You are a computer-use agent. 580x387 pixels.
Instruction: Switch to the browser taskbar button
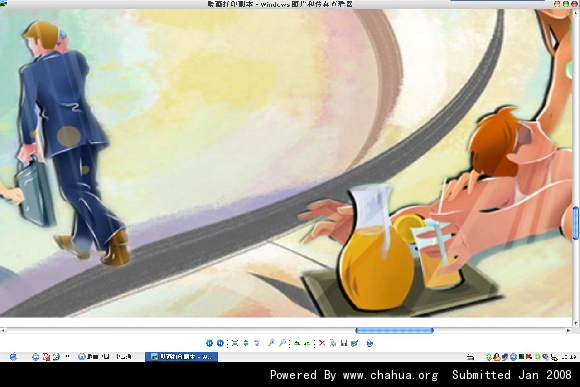(105, 357)
